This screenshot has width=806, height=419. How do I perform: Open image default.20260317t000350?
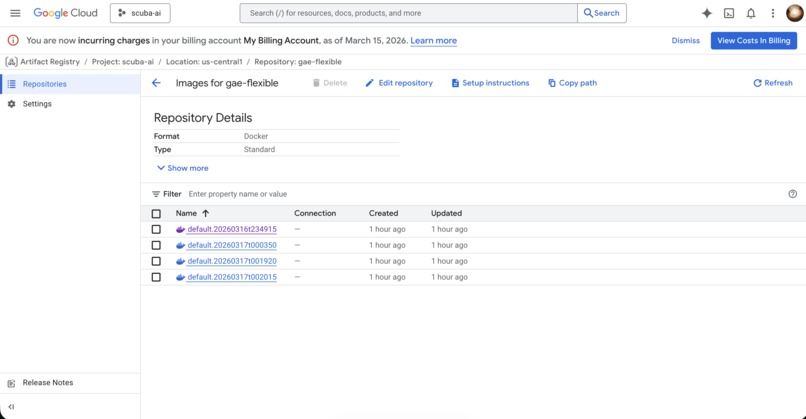tap(232, 245)
